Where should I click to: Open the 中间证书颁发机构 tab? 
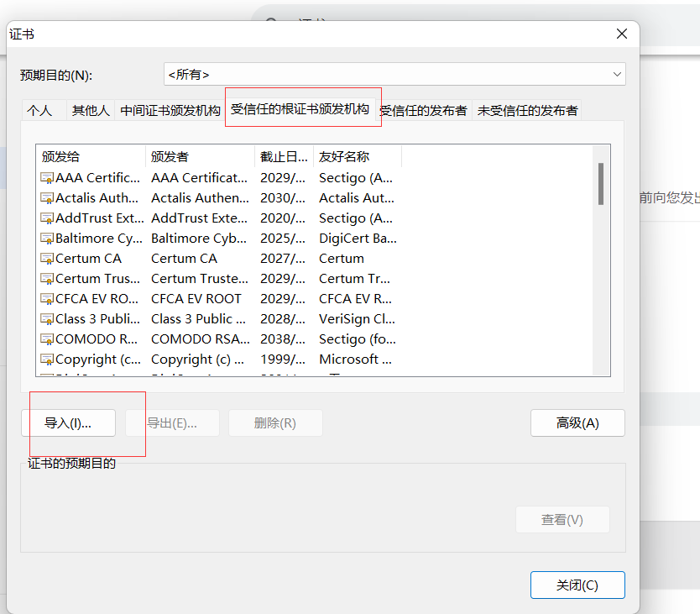click(x=170, y=110)
